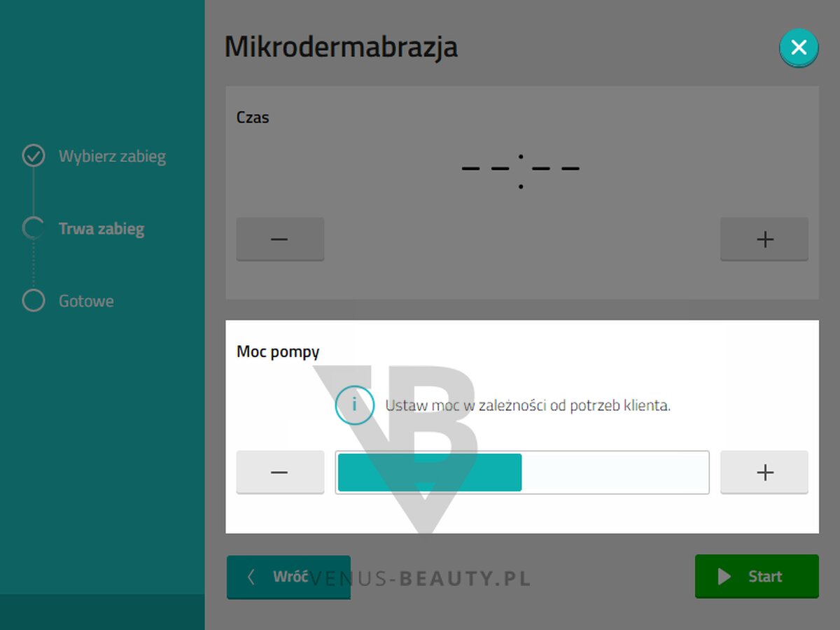The image size is (840, 630).
Task: Click the pump power level bar
Action: 522,472
